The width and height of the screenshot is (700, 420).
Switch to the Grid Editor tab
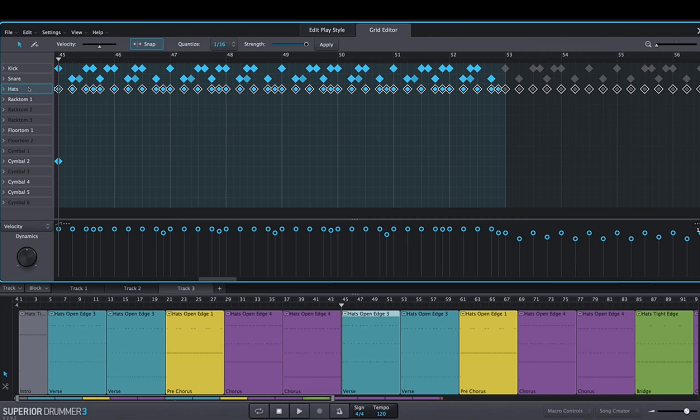pyautogui.click(x=383, y=30)
